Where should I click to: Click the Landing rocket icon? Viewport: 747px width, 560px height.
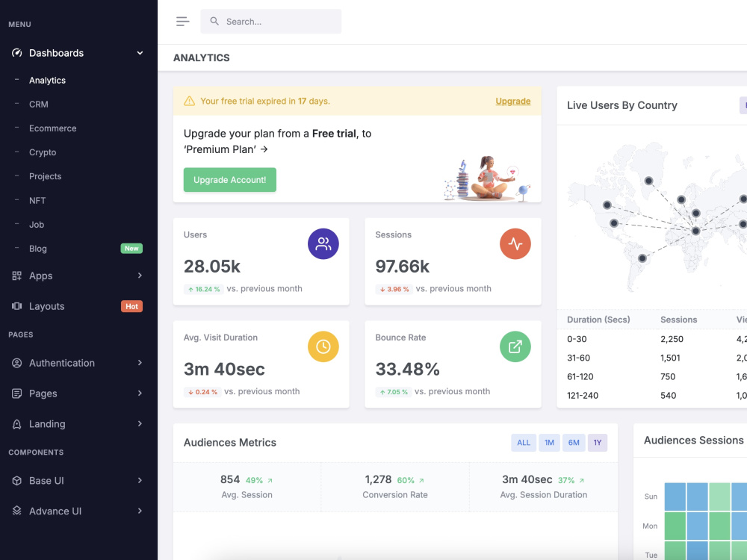[16, 424]
